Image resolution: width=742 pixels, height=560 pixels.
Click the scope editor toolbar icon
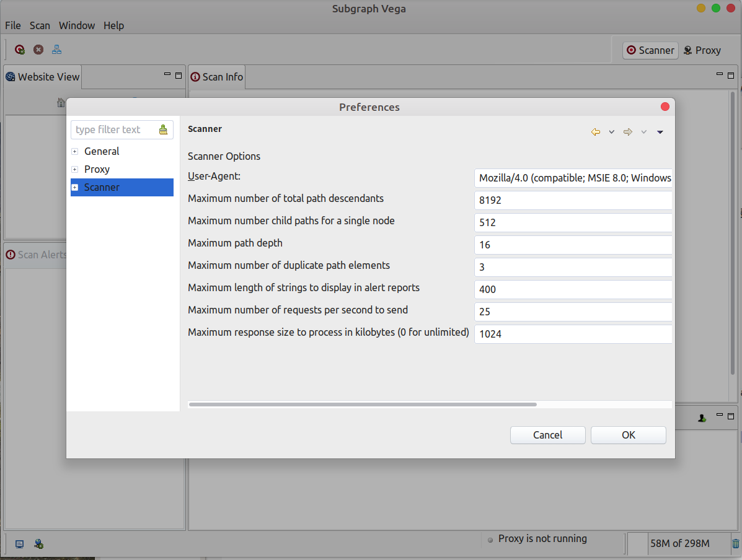click(57, 50)
